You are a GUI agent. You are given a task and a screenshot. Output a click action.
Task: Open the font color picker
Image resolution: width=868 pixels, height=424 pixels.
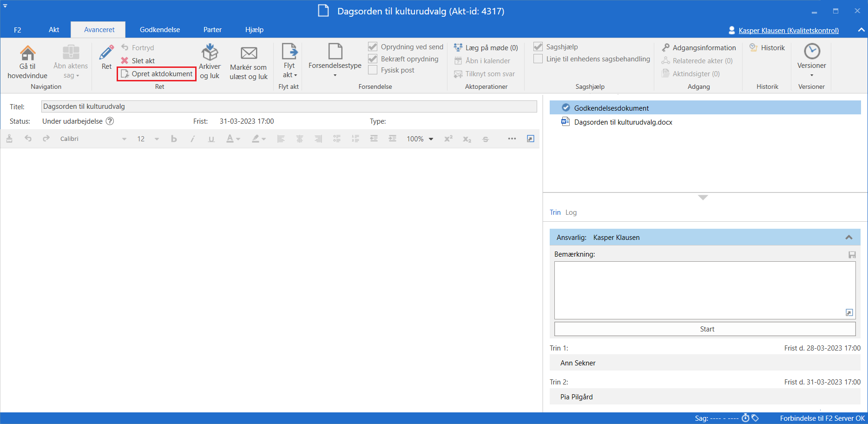pos(238,139)
